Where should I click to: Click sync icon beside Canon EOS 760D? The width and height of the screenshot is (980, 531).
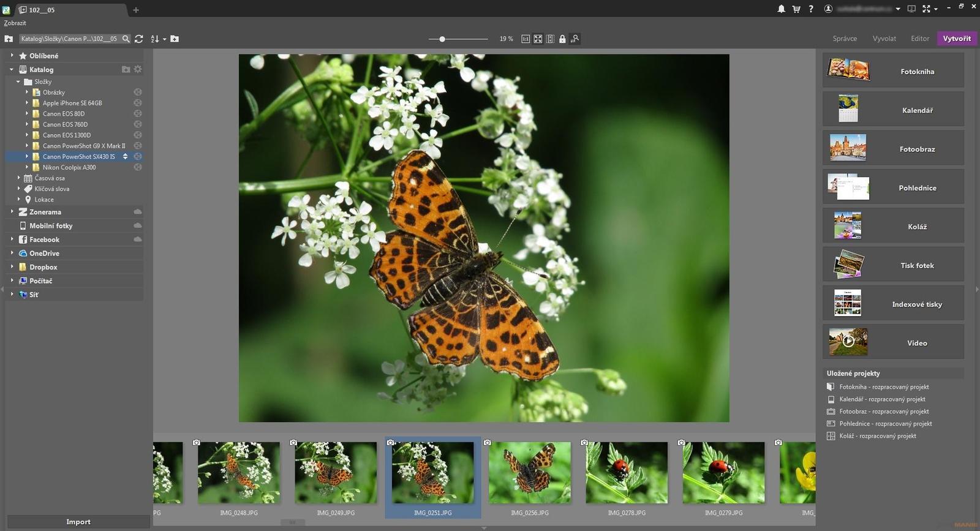click(x=138, y=124)
